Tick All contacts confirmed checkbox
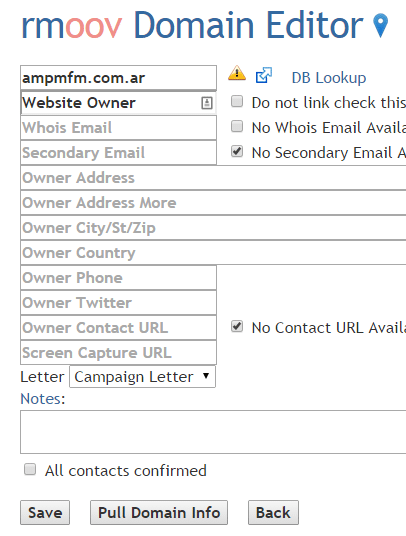The width and height of the screenshot is (406, 536). [x=30, y=469]
